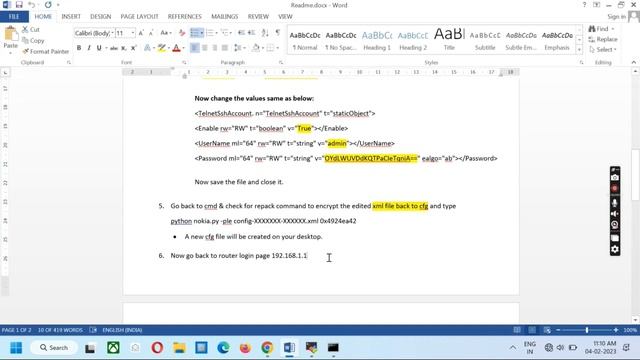Screen dimensions: 640x360
Task: Toggle the recorder microphone icon
Action: point(615,202)
